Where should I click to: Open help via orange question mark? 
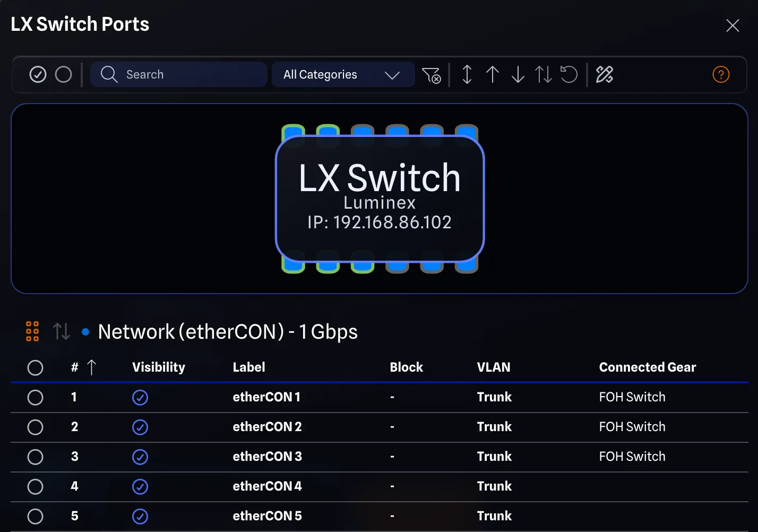pyautogui.click(x=721, y=74)
